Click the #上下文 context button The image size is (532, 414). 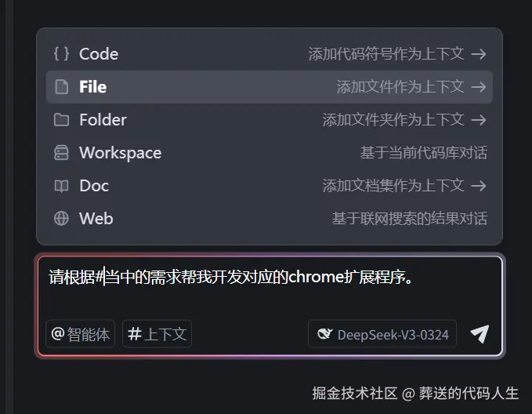point(157,334)
